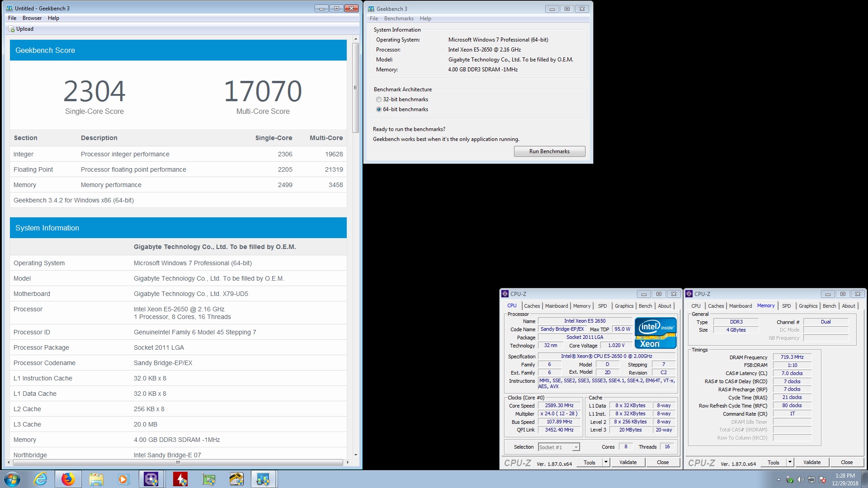This screenshot has height=488, width=868.
Task: Click the taskbar clock showing 1:28 PM
Action: click(x=844, y=479)
